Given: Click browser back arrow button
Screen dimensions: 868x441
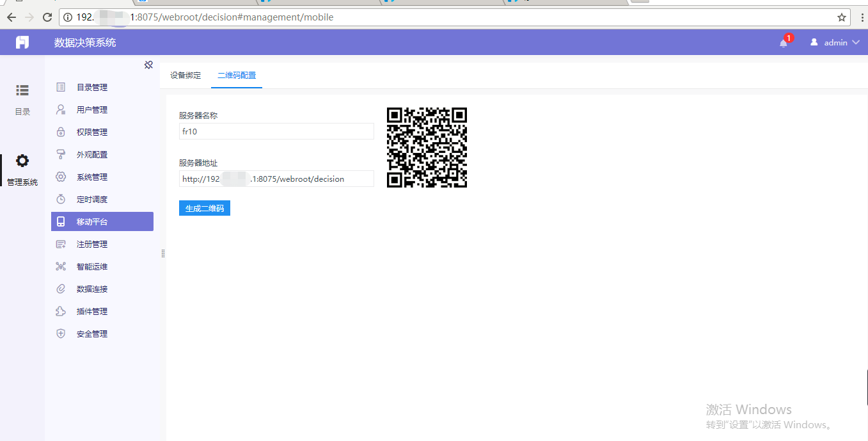Looking at the screenshot, I should (11, 17).
